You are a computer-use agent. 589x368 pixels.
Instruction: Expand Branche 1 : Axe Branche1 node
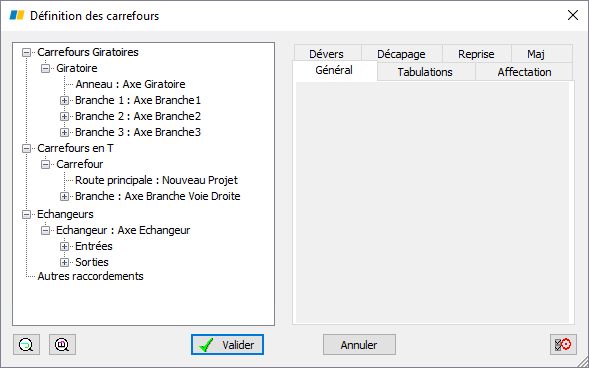coord(64,100)
